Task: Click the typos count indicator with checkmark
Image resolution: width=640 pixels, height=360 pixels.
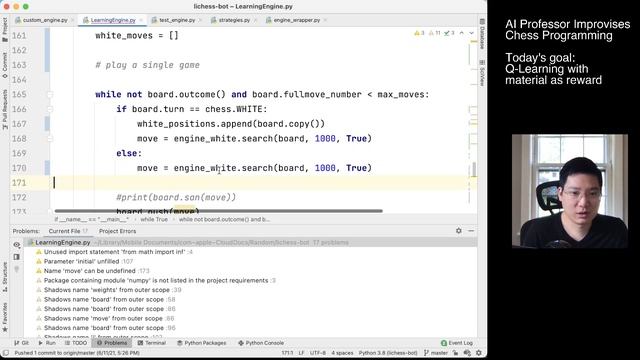Action: coord(449,33)
